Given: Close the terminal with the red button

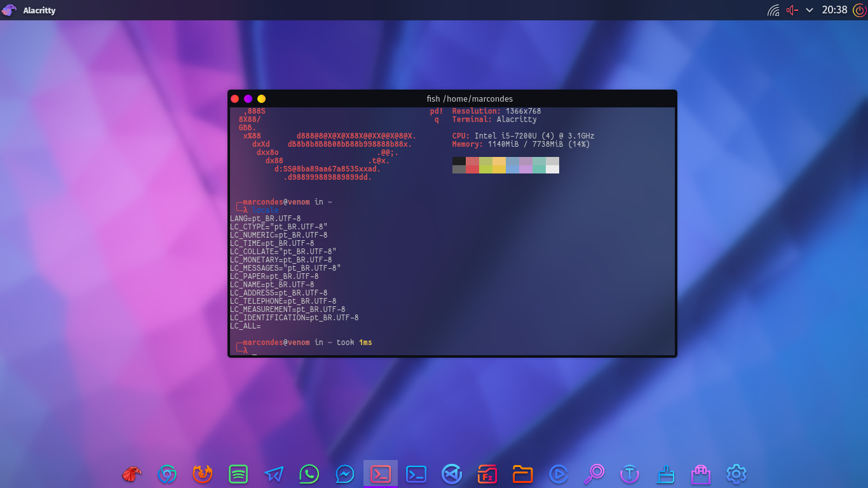Looking at the screenshot, I should [x=234, y=98].
